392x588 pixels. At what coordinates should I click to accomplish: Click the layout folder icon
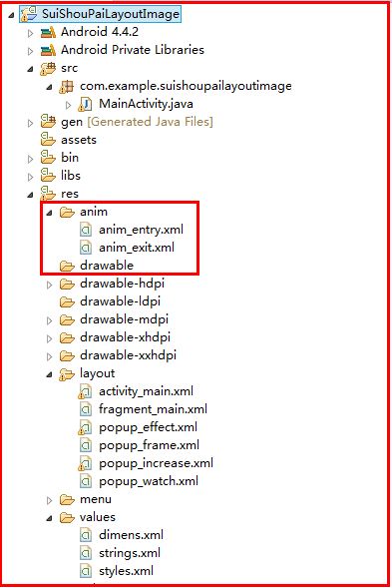coord(67,374)
